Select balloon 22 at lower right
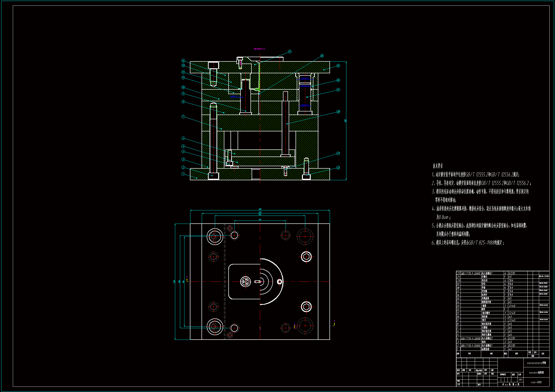 coord(338,168)
